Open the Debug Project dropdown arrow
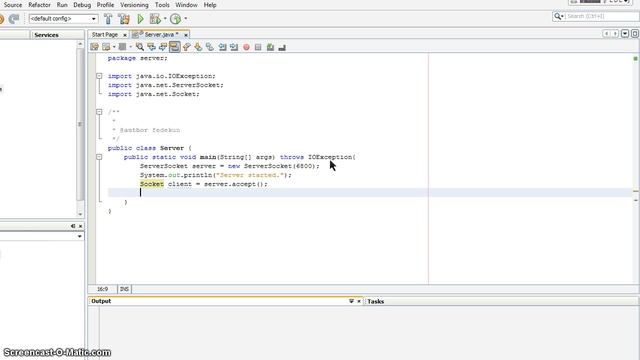 pos(165,19)
